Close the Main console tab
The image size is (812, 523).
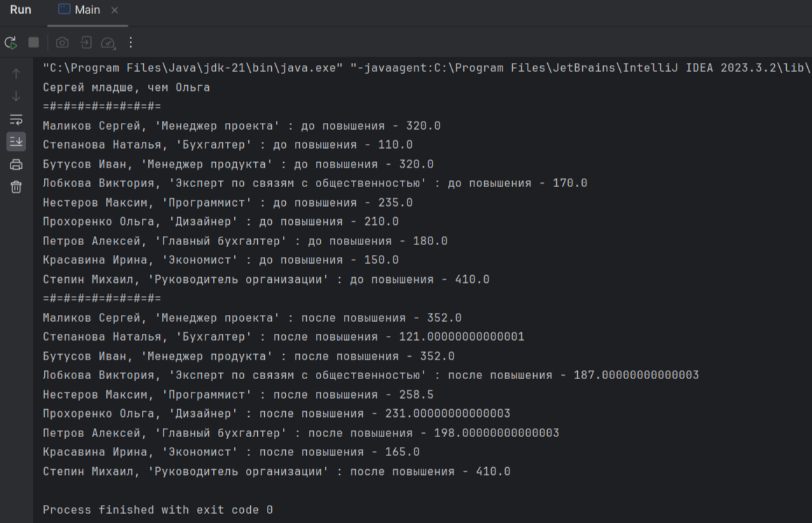click(x=115, y=10)
